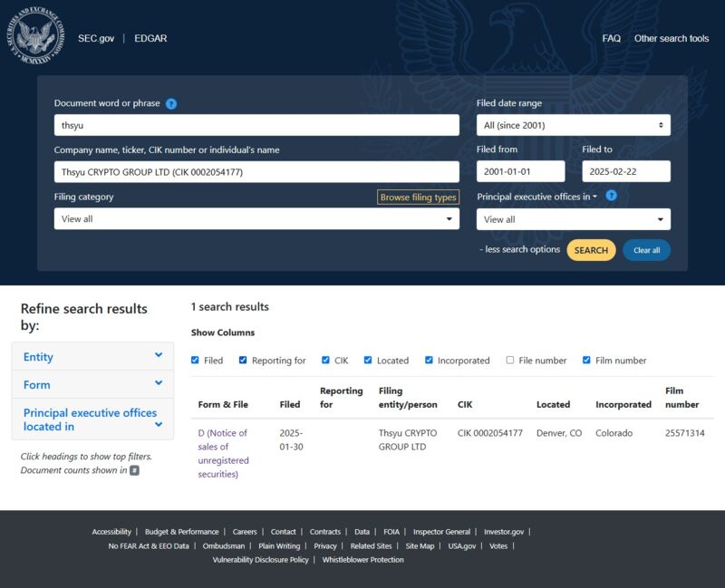Toggle the Reporting for column checkbox
Screen dimensions: 725x588
click(x=243, y=360)
